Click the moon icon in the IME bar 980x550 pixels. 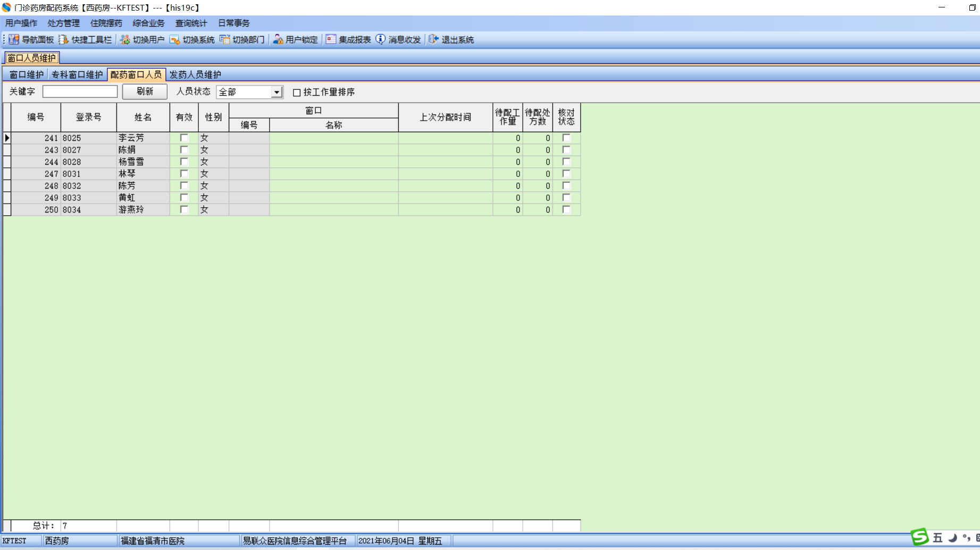point(952,538)
